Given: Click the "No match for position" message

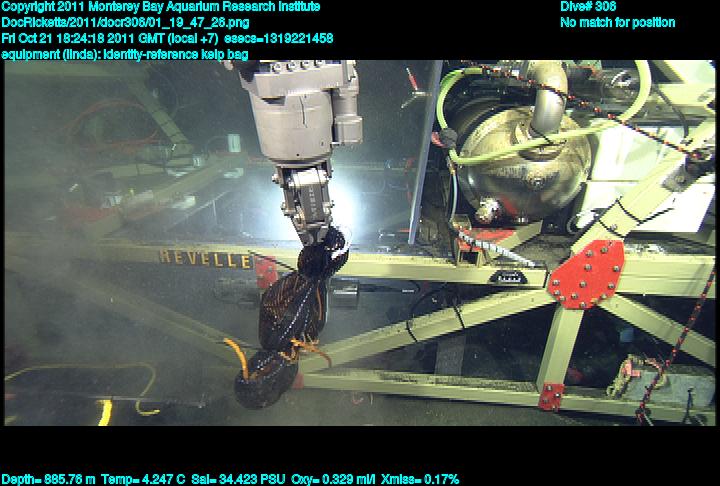Looking at the screenshot, I should [617, 22].
